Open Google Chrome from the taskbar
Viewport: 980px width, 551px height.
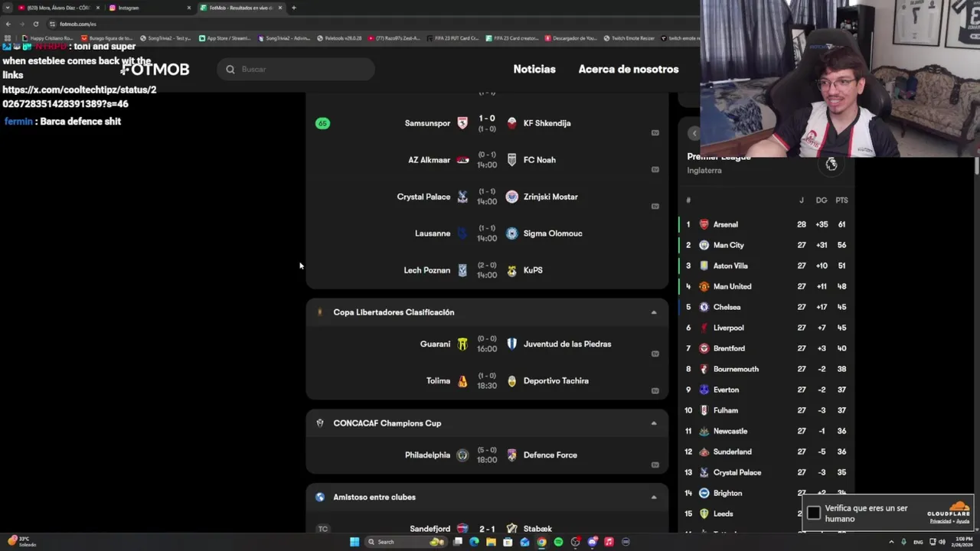pyautogui.click(x=541, y=542)
